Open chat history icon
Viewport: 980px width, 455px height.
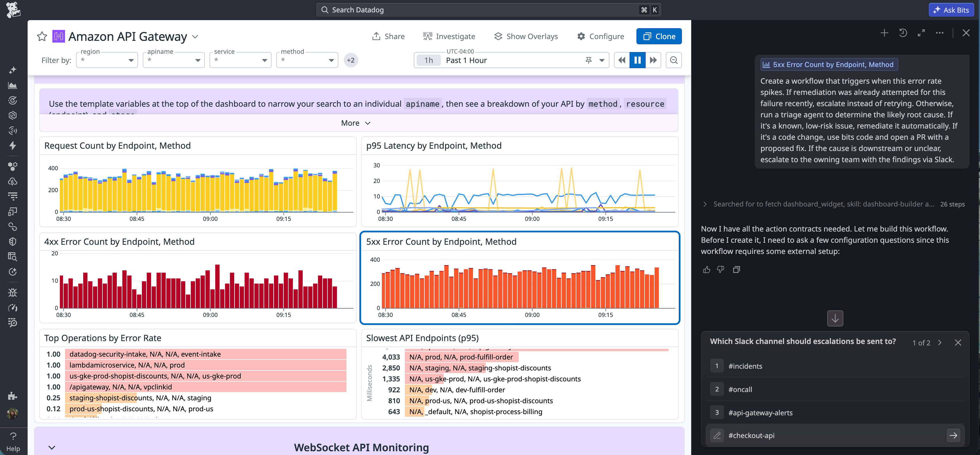click(x=903, y=33)
